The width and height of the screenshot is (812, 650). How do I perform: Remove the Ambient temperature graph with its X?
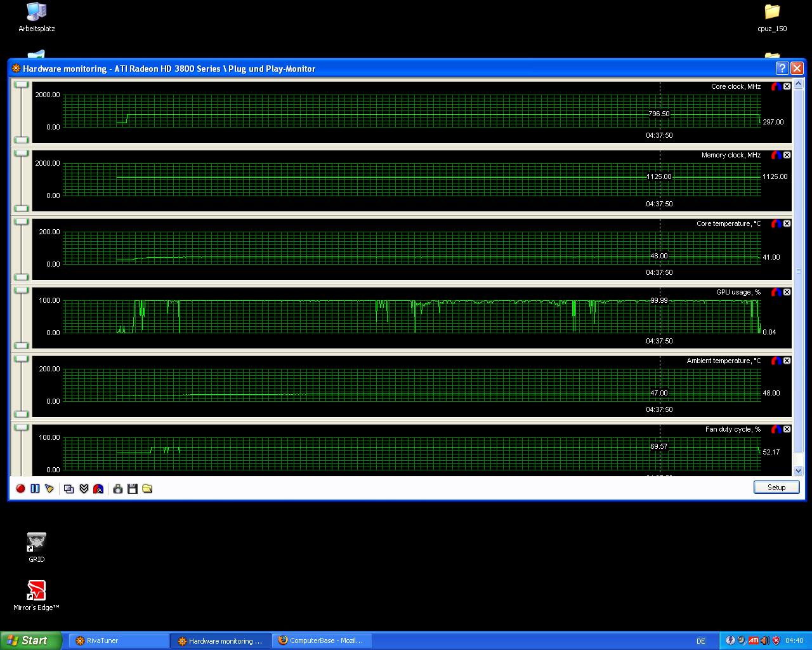pos(787,361)
